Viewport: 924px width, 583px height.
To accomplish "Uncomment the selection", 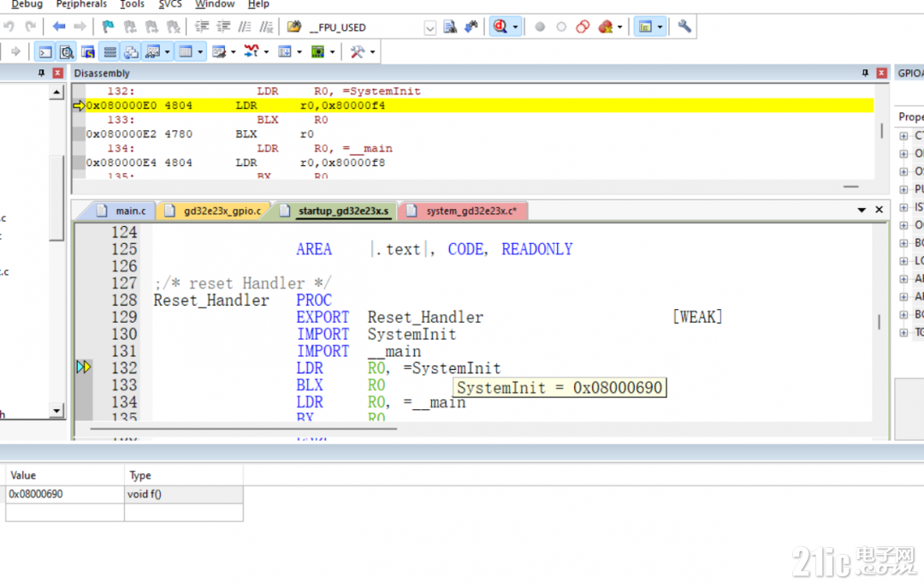I will [x=266, y=27].
